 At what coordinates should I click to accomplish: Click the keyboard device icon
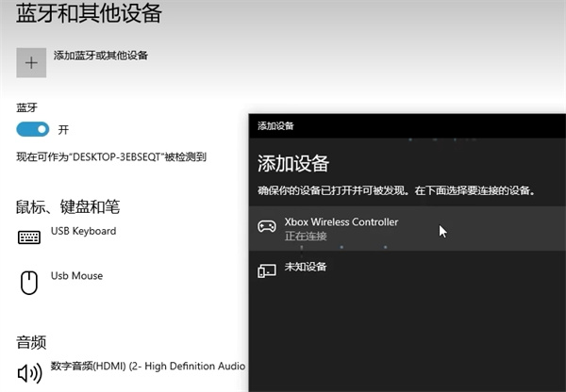pyautogui.click(x=30, y=237)
